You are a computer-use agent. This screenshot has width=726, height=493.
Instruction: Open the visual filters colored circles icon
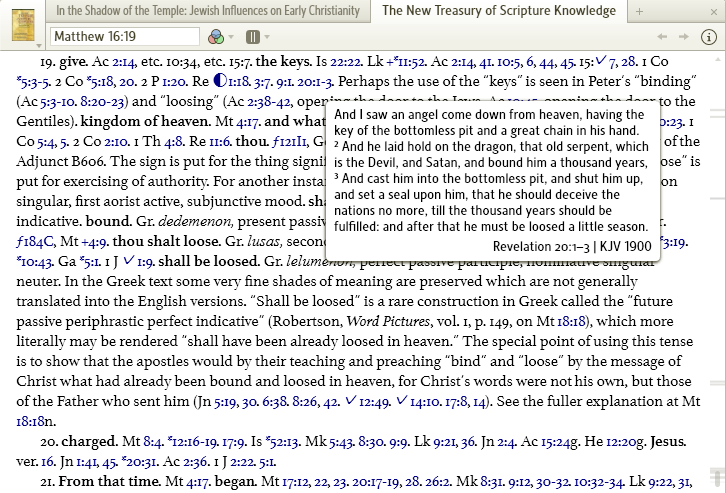[215, 37]
